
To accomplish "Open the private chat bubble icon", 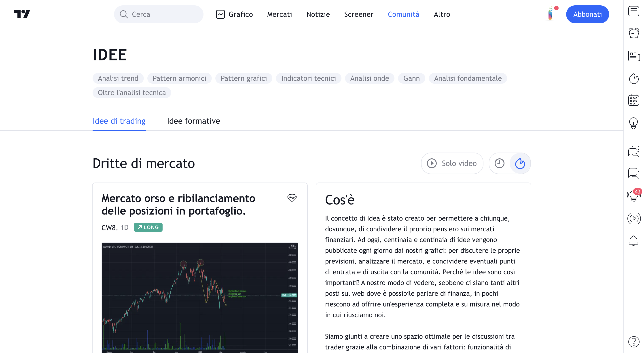I will coord(633,173).
